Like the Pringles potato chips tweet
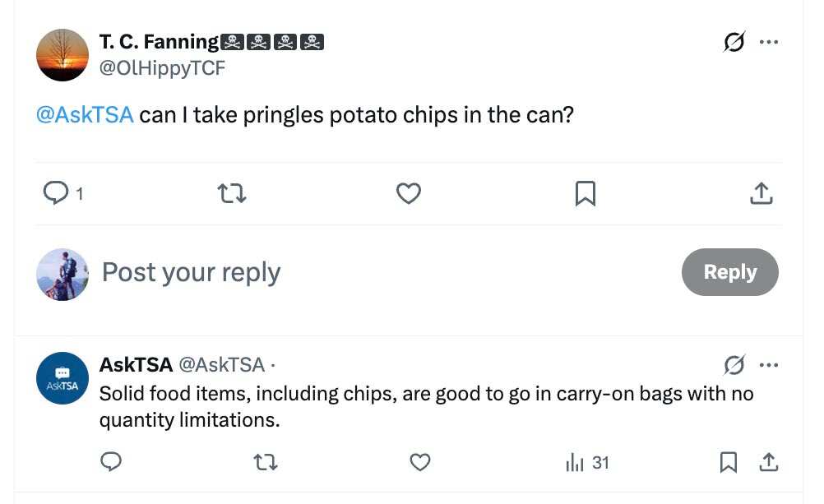The width and height of the screenshot is (824, 504). [x=409, y=193]
